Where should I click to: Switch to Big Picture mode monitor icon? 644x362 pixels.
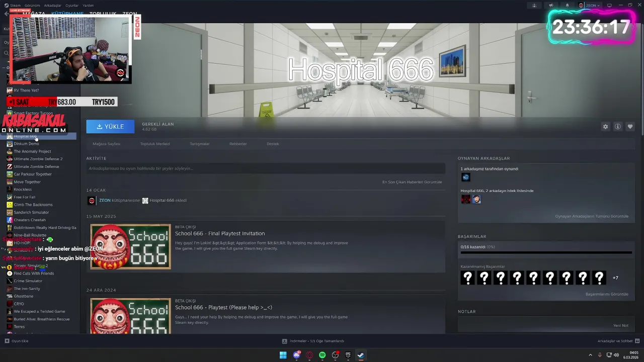pyautogui.click(x=609, y=6)
